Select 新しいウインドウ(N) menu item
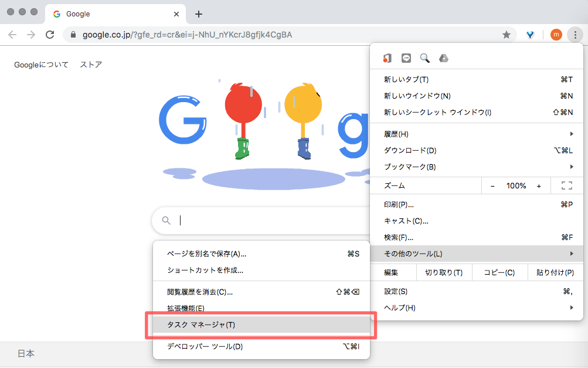 point(477,96)
